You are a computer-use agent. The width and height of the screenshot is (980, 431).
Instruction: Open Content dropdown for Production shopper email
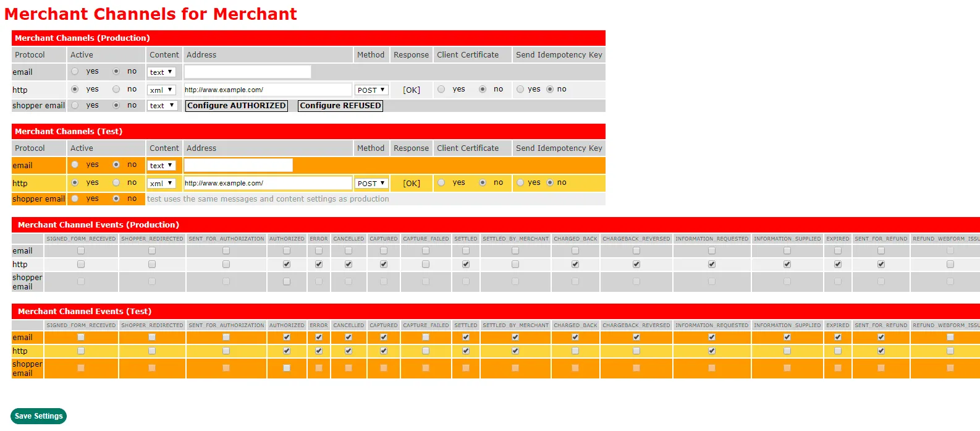163,106
